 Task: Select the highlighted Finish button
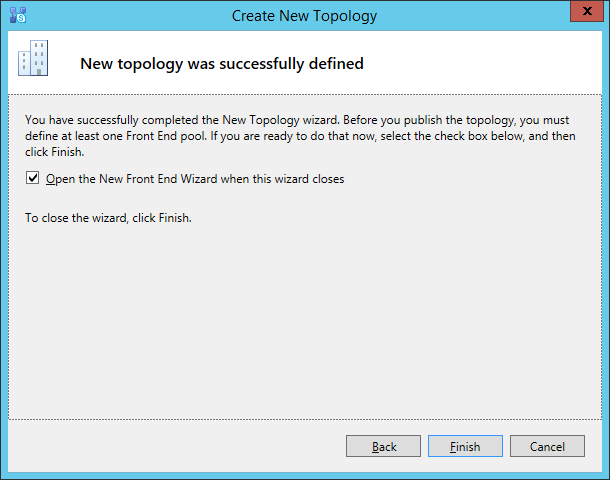click(465, 446)
